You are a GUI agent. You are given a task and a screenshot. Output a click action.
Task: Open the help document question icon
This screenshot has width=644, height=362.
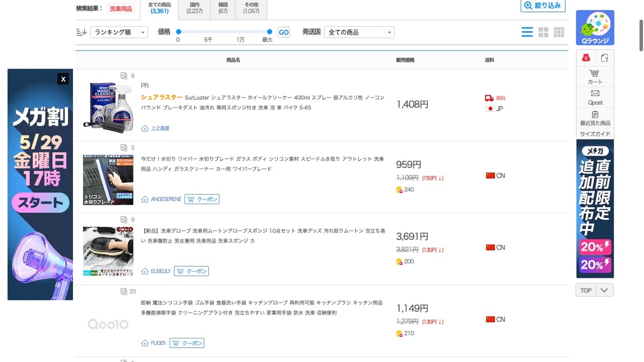[x=605, y=58]
